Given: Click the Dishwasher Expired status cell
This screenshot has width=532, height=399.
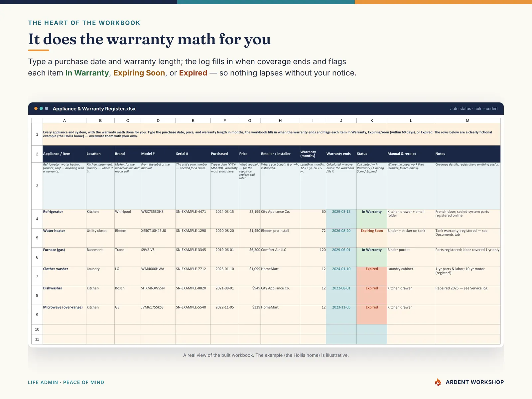Looking at the screenshot, I should point(372,296).
